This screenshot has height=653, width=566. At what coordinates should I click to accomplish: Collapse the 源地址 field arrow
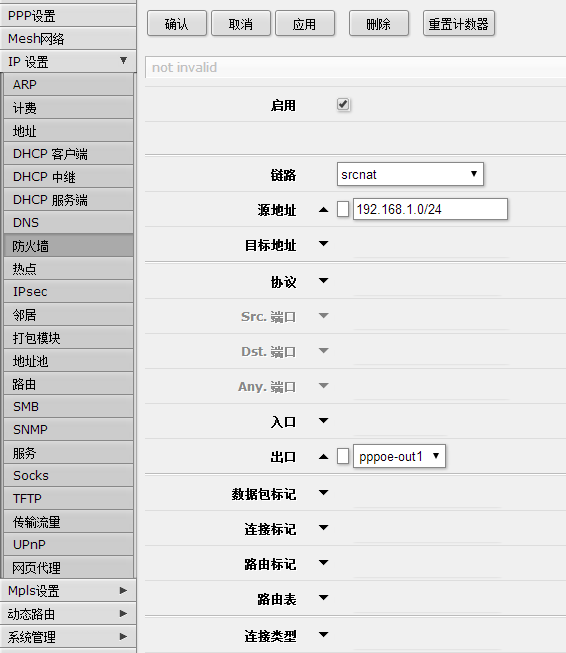[x=324, y=209]
